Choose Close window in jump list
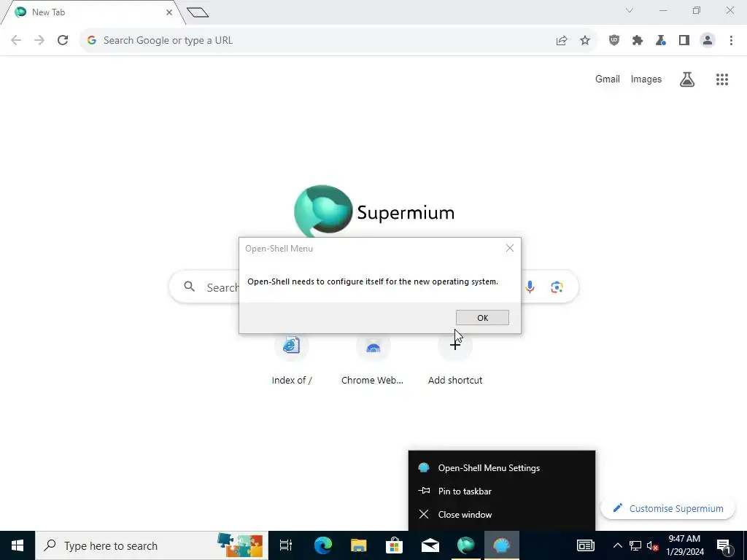Screen dimensions: 747x560 point(502,514)
